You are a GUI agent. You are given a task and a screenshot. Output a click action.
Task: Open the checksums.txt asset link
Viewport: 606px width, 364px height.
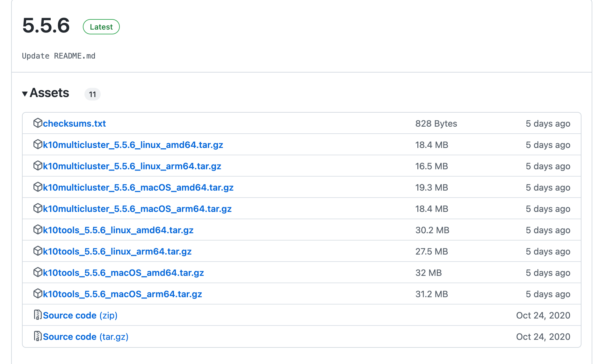(x=74, y=123)
